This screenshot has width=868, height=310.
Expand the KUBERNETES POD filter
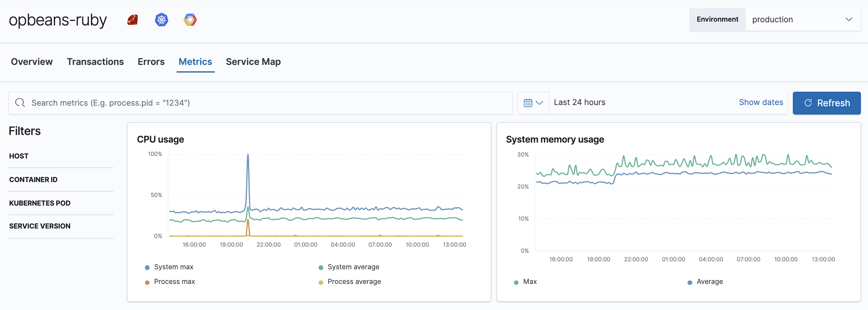(40, 203)
